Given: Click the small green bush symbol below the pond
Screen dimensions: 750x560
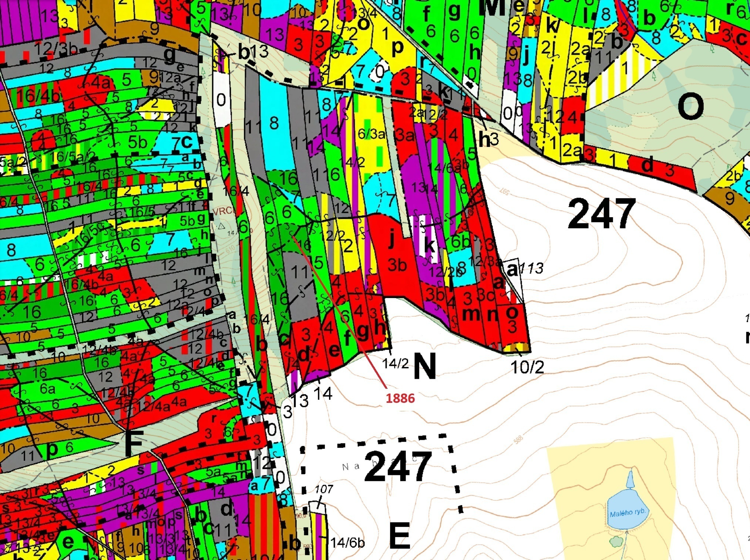Looking at the screenshot, I should (616, 542).
